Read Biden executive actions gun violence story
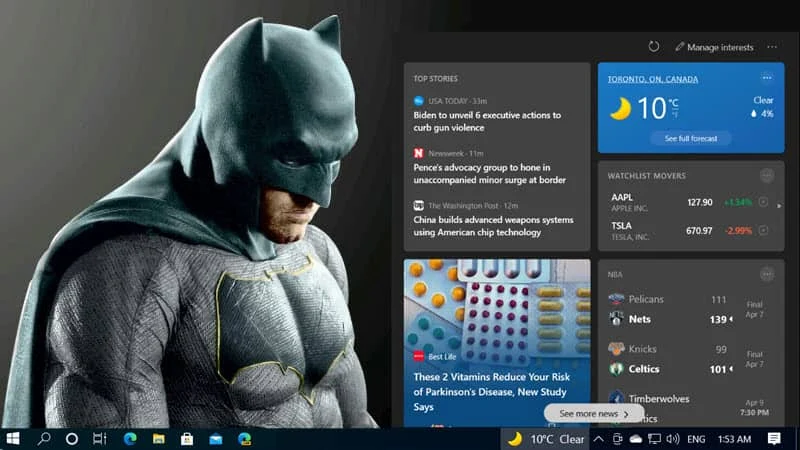Image resolution: width=800 pixels, height=450 pixels. [x=487, y=121]
